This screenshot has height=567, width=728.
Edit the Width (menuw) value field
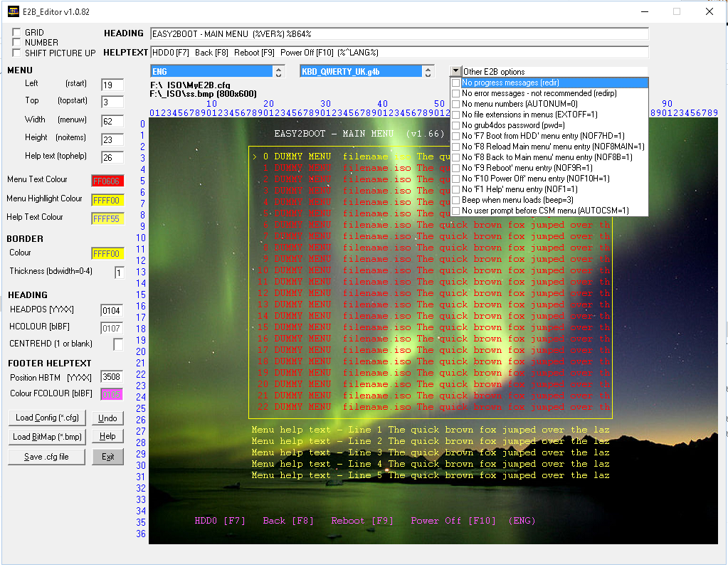tap(112, 121)
